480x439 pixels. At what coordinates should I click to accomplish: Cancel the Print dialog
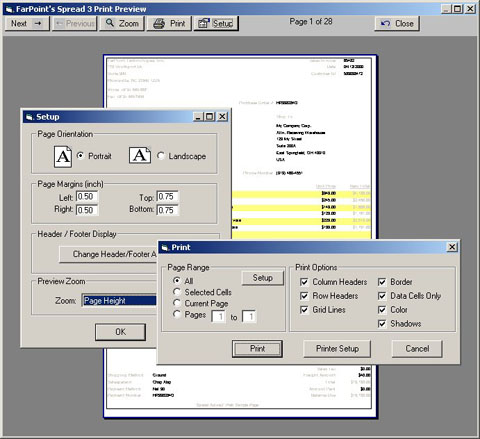coord(417,349)
